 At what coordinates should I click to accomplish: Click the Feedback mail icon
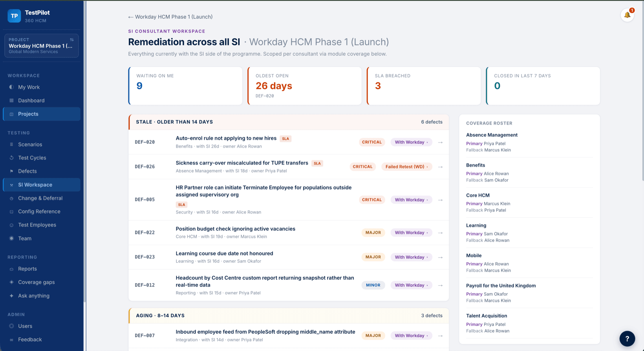(11, 340)
